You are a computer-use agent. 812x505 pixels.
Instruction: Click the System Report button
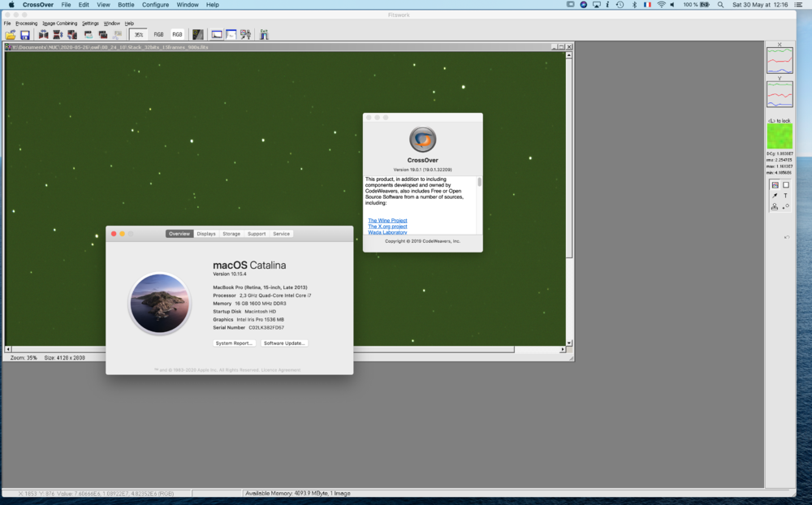click(234, 343)
